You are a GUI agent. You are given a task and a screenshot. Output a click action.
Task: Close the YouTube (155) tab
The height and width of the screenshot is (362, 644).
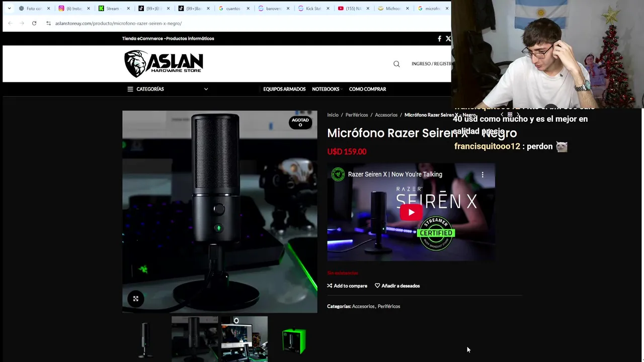(367, 9)
